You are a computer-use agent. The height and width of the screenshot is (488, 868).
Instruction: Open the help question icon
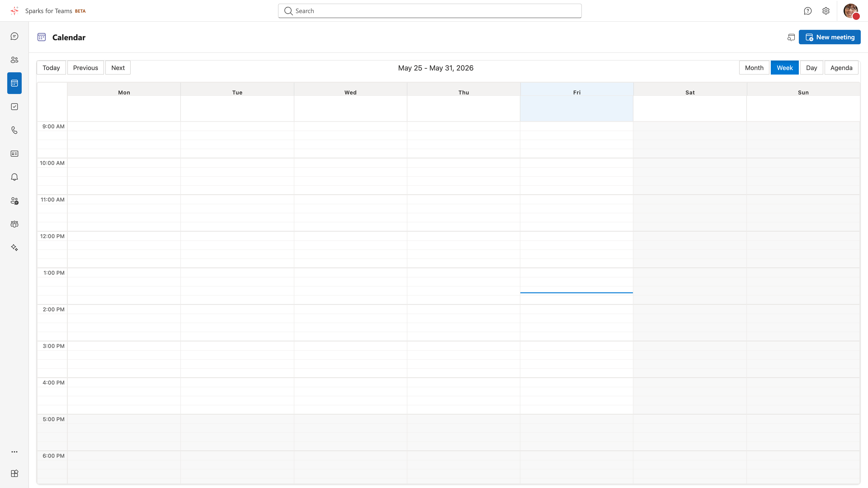point(808,11)
